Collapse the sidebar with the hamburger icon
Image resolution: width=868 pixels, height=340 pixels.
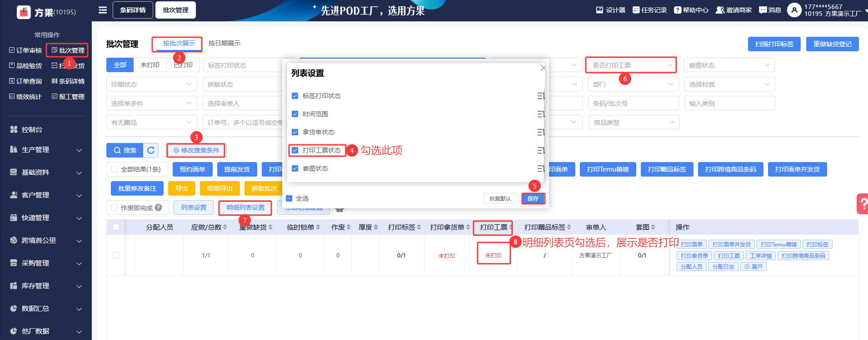click(x=103, y=10)
